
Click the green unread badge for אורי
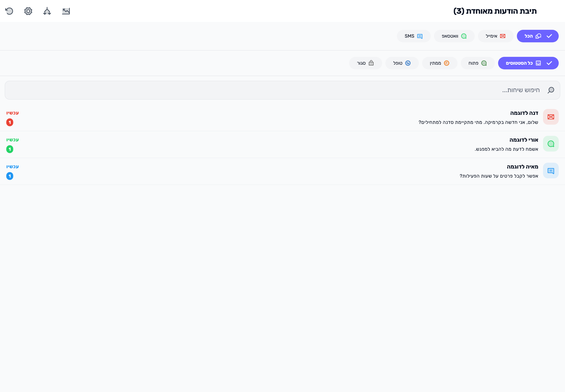coord(10,149)
